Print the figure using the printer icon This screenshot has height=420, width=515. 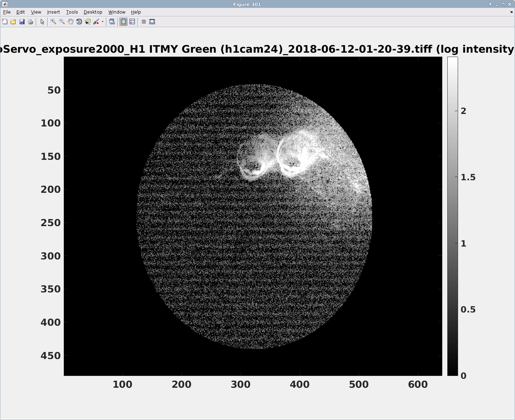30,22
